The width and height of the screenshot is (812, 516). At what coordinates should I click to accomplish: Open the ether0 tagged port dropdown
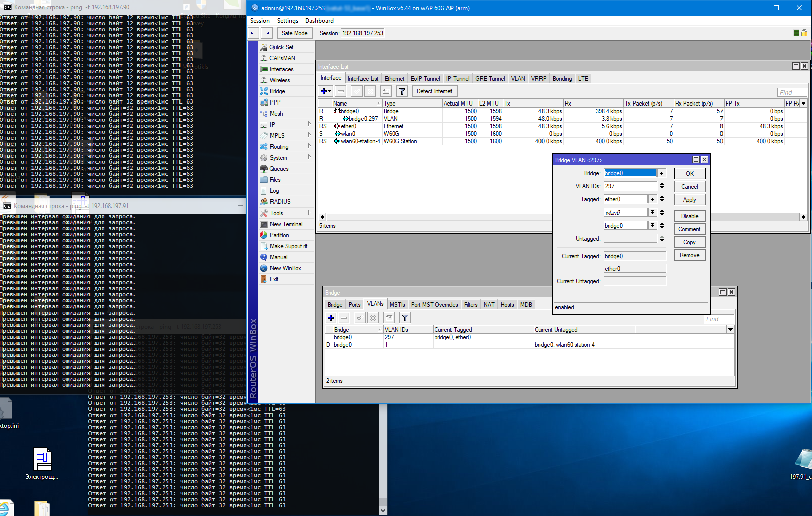[x=652, y=199]
